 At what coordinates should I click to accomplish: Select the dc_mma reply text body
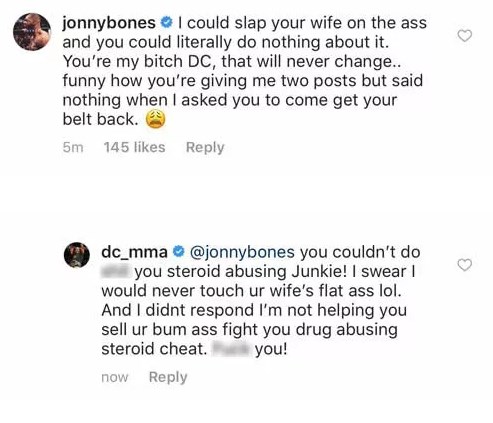coord(261,301)
